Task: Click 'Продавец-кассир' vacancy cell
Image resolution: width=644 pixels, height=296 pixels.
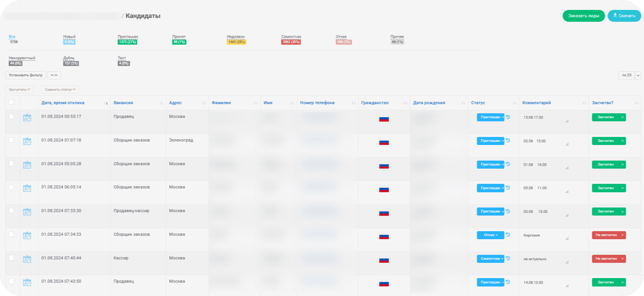Action: 132,211
